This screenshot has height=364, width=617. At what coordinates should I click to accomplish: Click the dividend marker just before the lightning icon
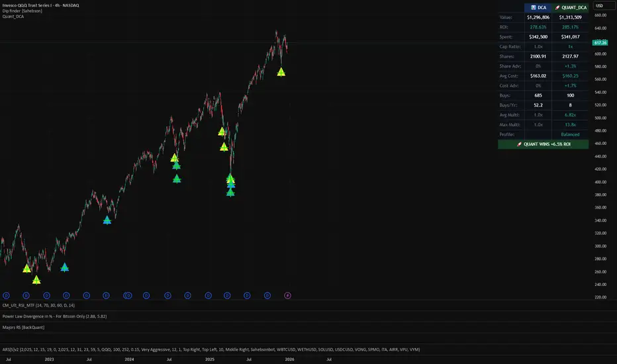pyautogui.click(x=267, y=296)
